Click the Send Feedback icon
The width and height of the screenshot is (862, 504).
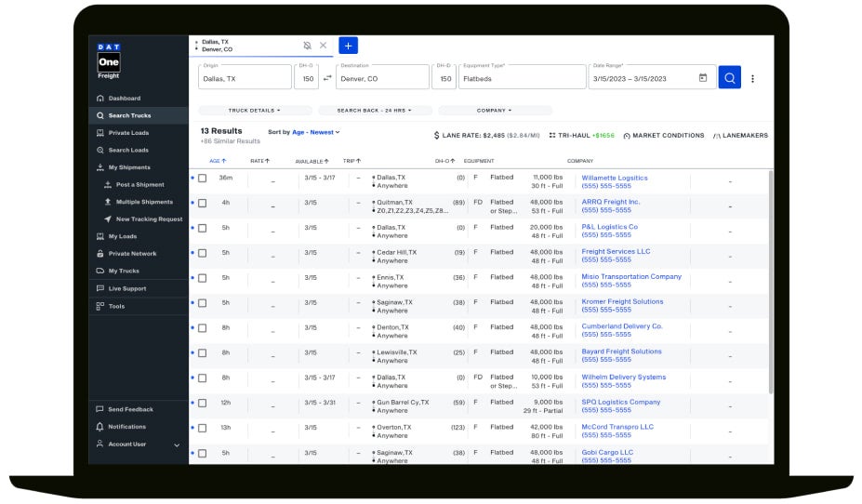pyautogui.click(x=99, y=409)
